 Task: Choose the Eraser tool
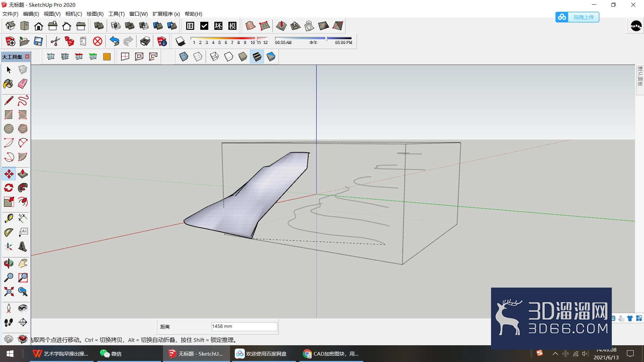23,84
